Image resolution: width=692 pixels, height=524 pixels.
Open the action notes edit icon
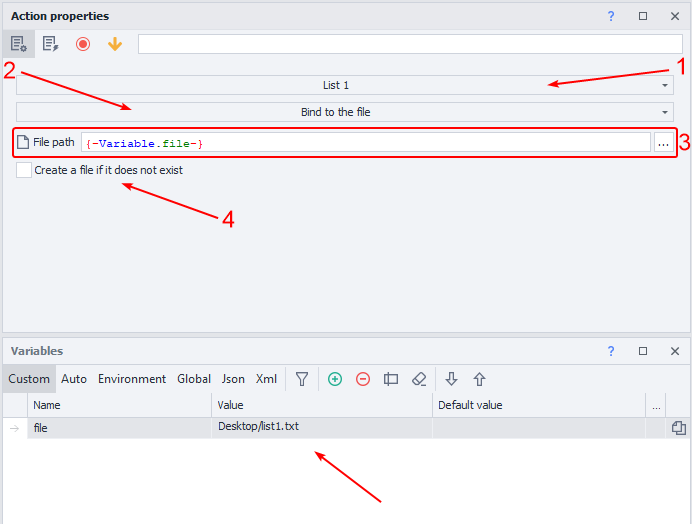51,44
